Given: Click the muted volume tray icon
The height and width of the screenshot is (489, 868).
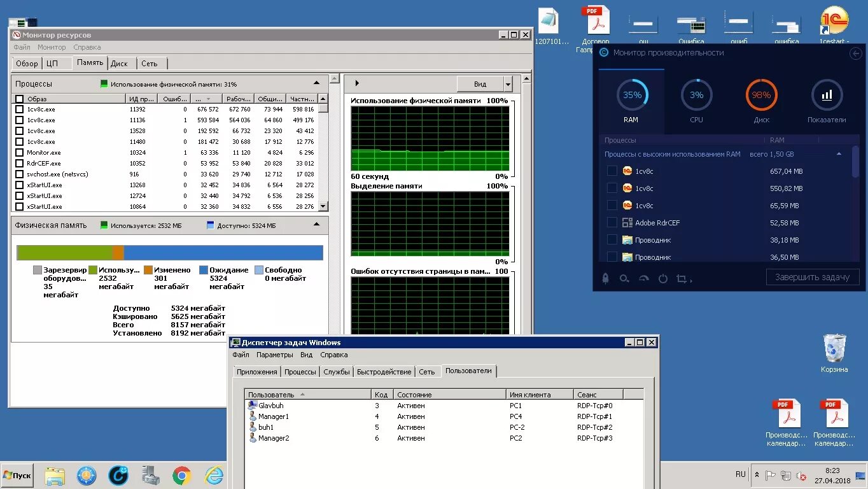Looking at the screenshot, I should tap(801, 476).
